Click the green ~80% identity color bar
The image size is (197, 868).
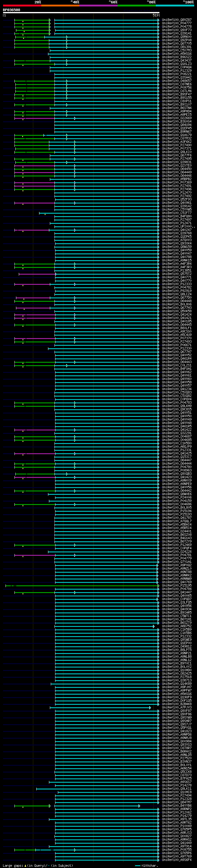pyautogui.click(x=137, y=6)
